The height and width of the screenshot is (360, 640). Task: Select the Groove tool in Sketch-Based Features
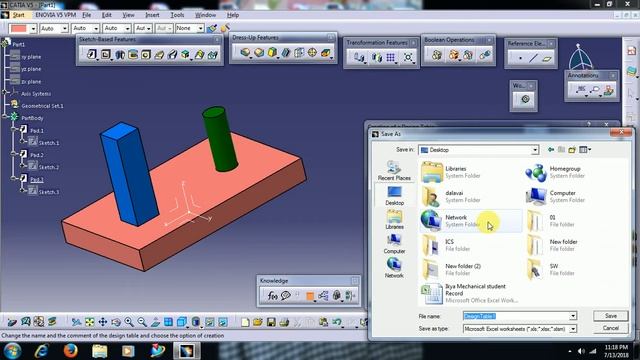(x=133, y=54)
